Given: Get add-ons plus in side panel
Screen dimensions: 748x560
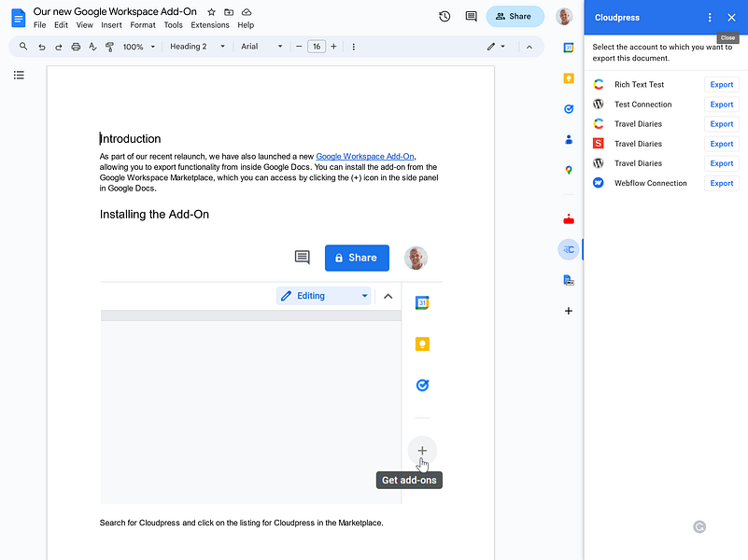Looking at the screenshot, I should click(x=568, y=311).
